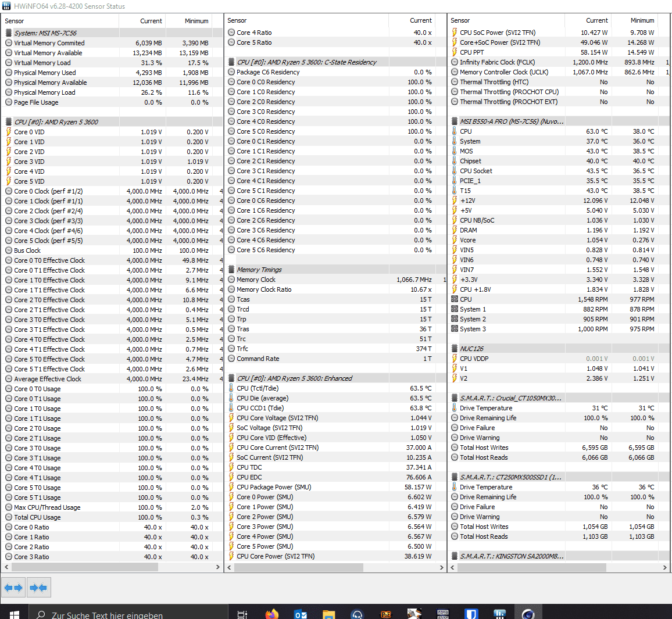Click the bolt icon beside CPU VDDP
The width and height of the screenshot is (672, 619).
tap(455, 359)
